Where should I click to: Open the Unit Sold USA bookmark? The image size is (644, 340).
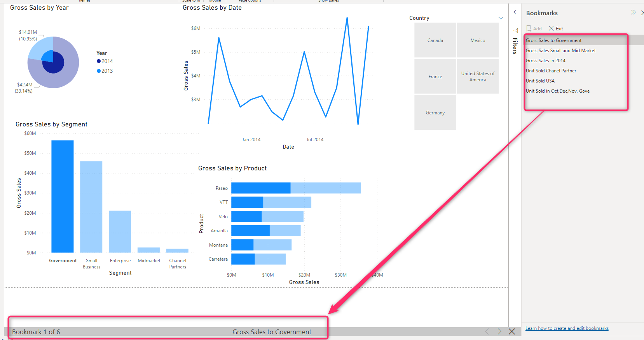tap(540, 81)
